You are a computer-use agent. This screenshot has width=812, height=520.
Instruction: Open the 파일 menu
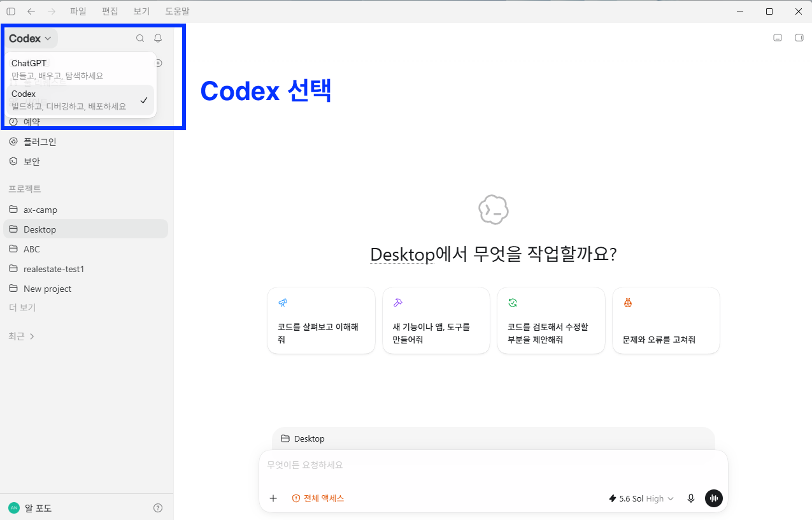78,11
